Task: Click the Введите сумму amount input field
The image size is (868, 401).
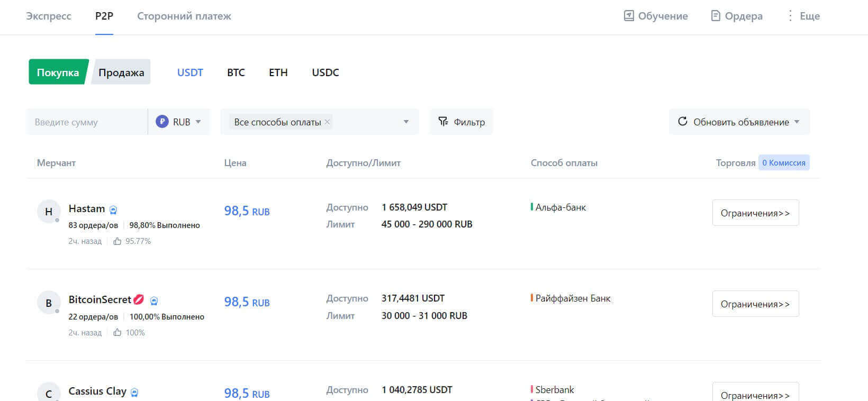Action: point(87,122)
